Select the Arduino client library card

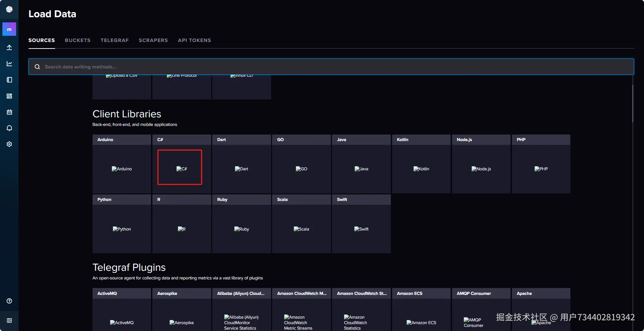coord(122,164)
